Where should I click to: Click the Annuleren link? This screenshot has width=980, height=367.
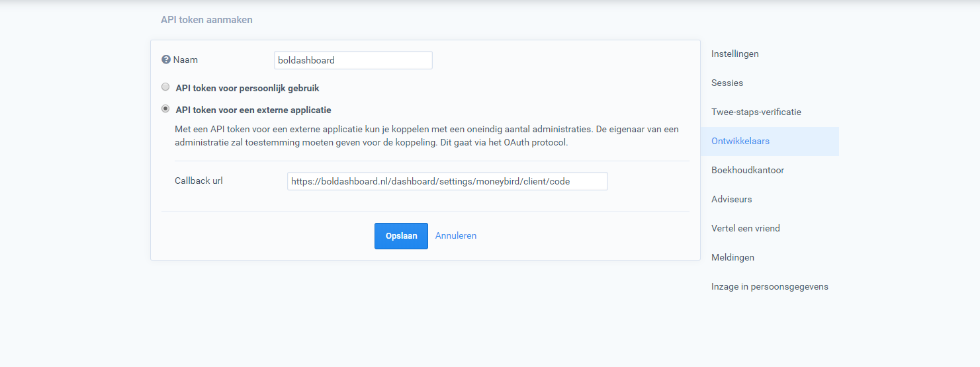point(455,236)
